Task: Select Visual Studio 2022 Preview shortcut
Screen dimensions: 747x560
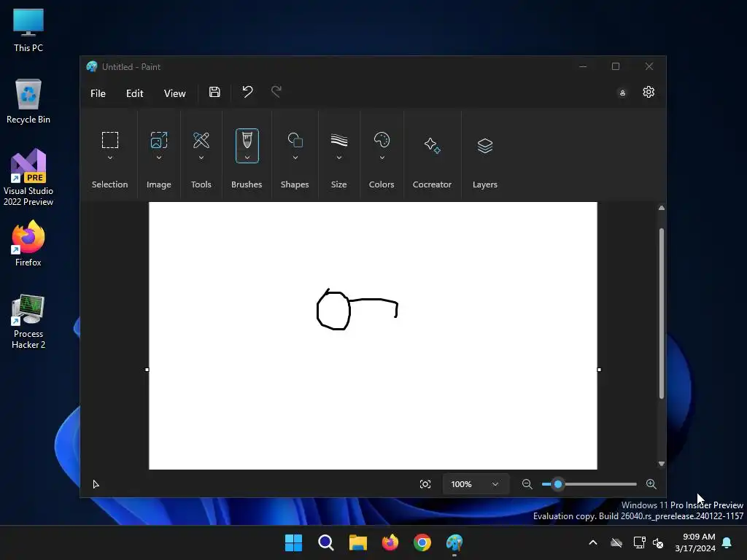Action: (x=28, y=177)
